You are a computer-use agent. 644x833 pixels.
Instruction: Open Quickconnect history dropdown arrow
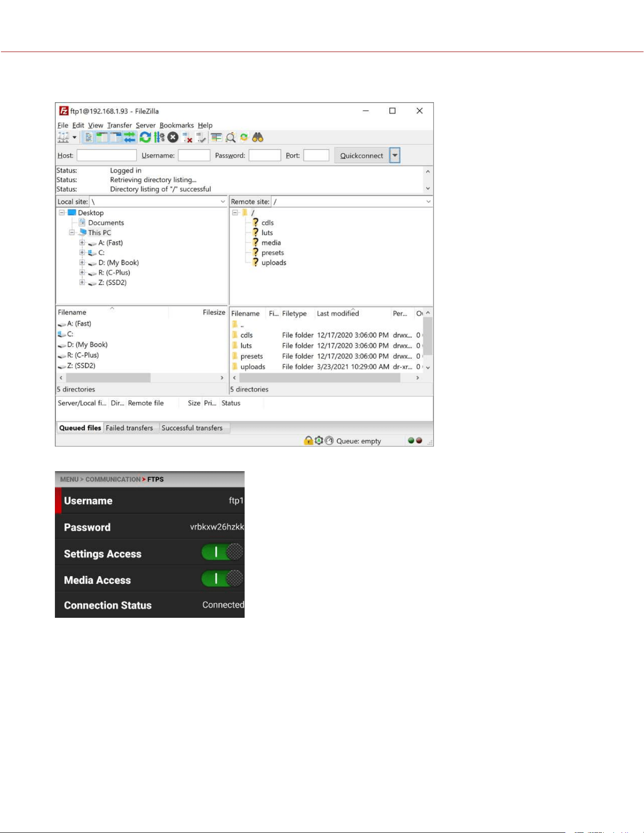pos(395,155)
